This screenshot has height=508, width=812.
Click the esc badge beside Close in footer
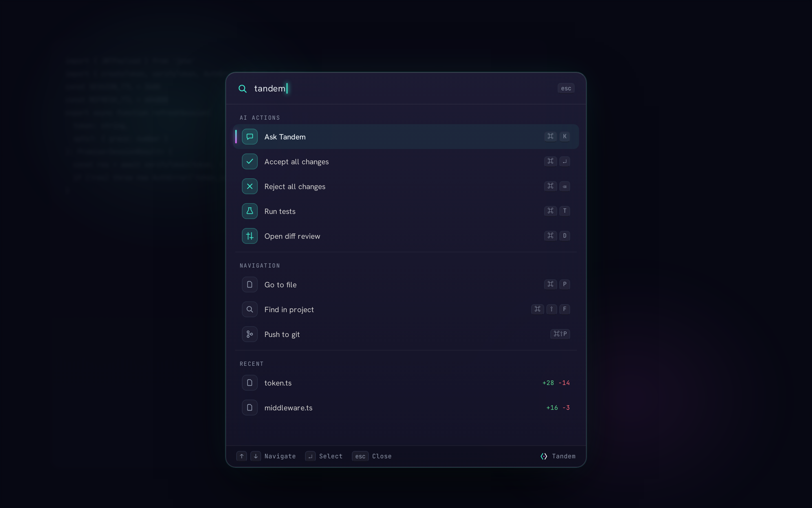(x=360, y=456)
